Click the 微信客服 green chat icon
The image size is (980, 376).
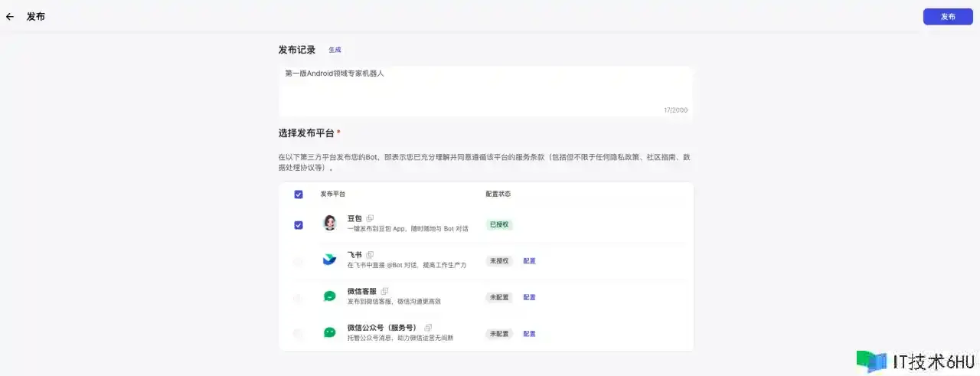pyautogui.click(x=329, y=296)
